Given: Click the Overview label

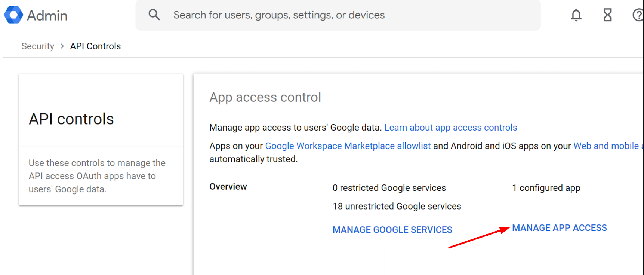Looking at the screenshot, I should click(x=228, y=187).
